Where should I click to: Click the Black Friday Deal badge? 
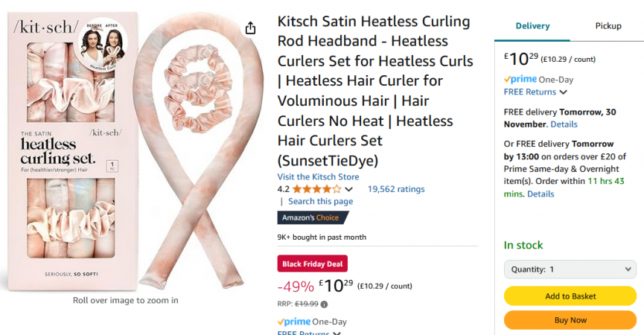[x=313, y=264]
